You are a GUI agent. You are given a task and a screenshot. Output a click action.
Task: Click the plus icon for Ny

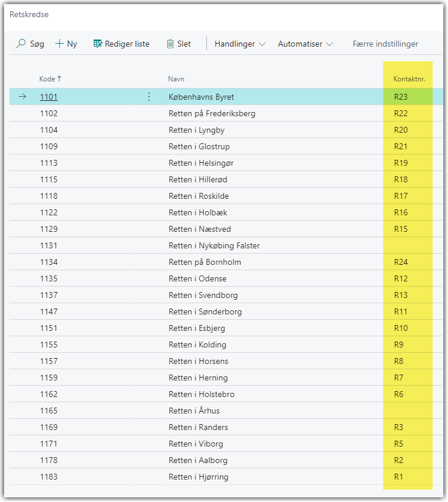[x=60, y=44]
